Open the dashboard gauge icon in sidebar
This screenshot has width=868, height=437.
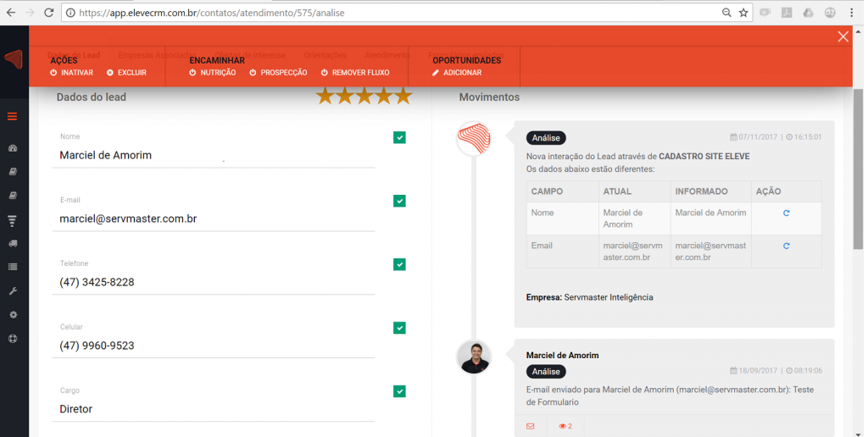click(x=13, y=148)
